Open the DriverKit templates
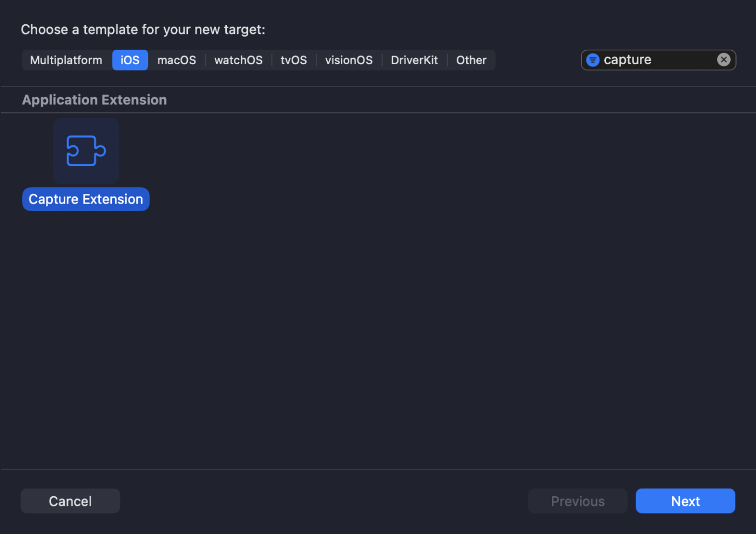This screenshot has width=756, height=534. click(414, 60)
